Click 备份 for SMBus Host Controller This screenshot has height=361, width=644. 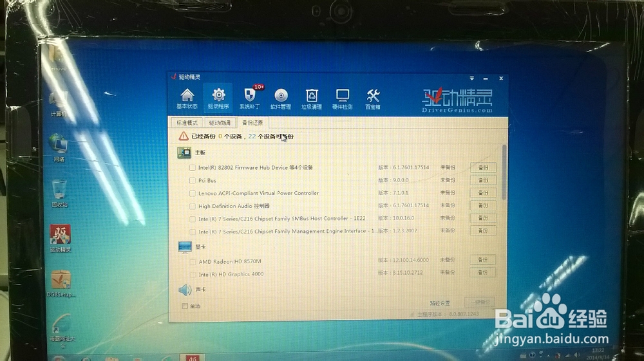[x=483, y=218]
